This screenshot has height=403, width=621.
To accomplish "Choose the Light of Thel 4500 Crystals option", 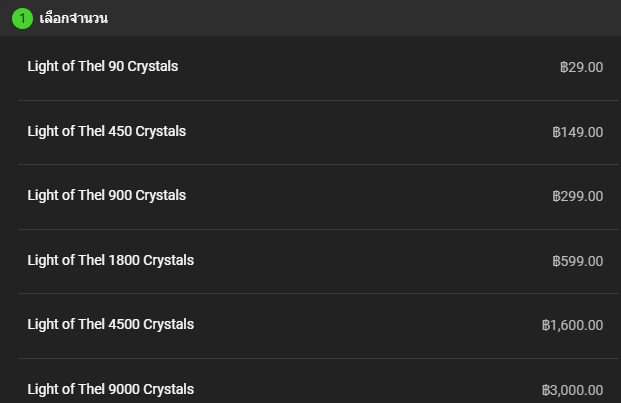I will (318, 326).
